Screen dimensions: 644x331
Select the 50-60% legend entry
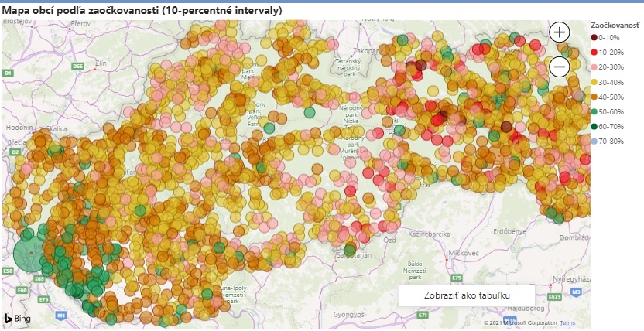611,111
